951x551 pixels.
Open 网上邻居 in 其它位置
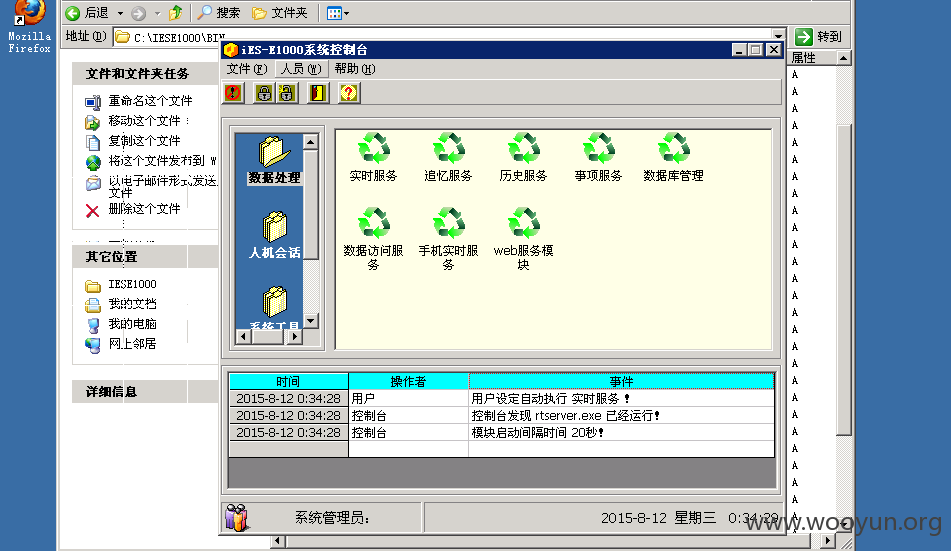pyautogui.click(x=132, y=343)
